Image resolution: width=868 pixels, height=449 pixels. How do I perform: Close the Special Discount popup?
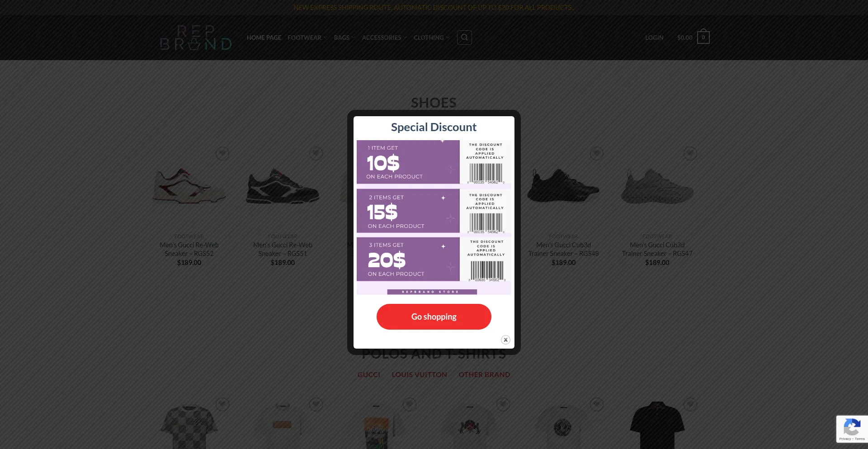click(505, 340)
